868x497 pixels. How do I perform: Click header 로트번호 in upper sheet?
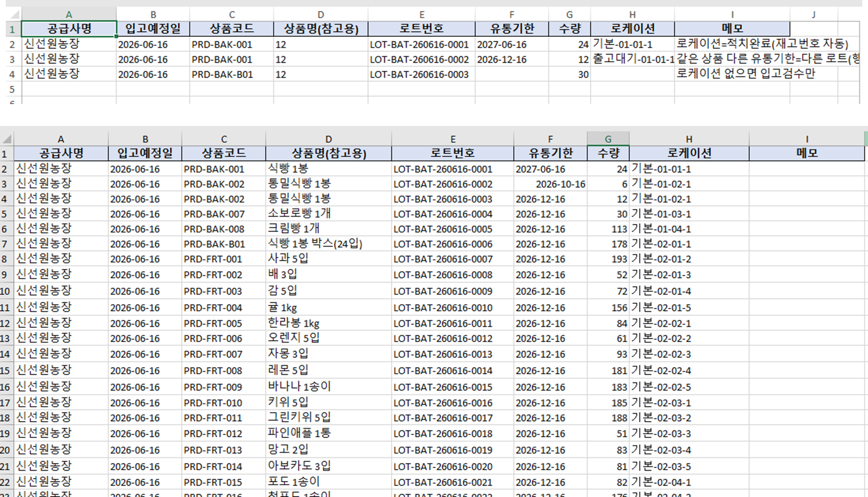(x=422, y=29)
